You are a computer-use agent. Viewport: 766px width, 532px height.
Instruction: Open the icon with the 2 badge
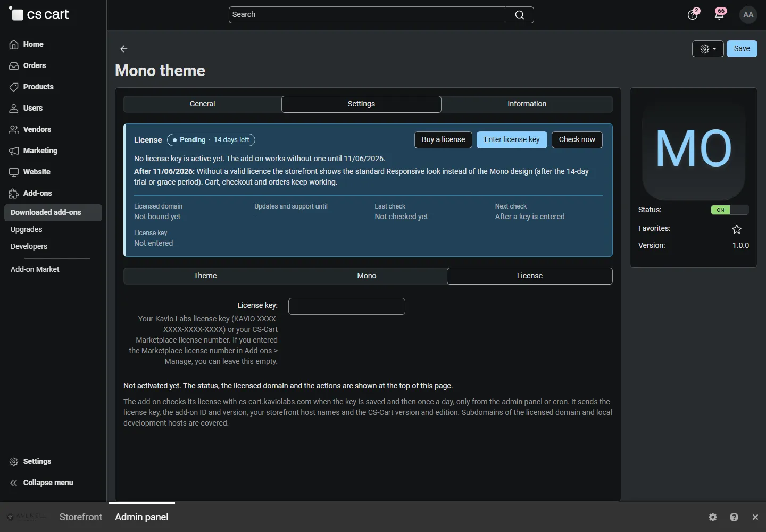[x=693, y=14]
